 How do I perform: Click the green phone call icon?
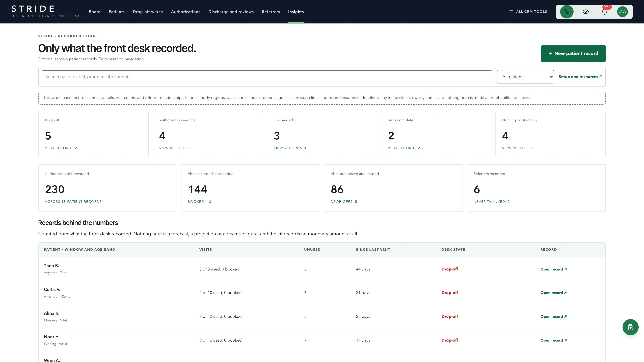[x=567, y=12]
